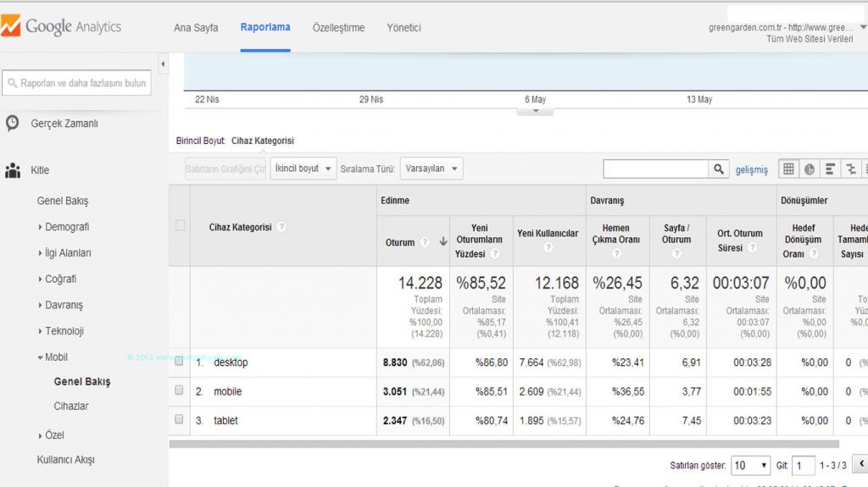The image size is (868, 487).
Task: Open the rows-to-show dropdown set to 10
Action: click(751, 465)
